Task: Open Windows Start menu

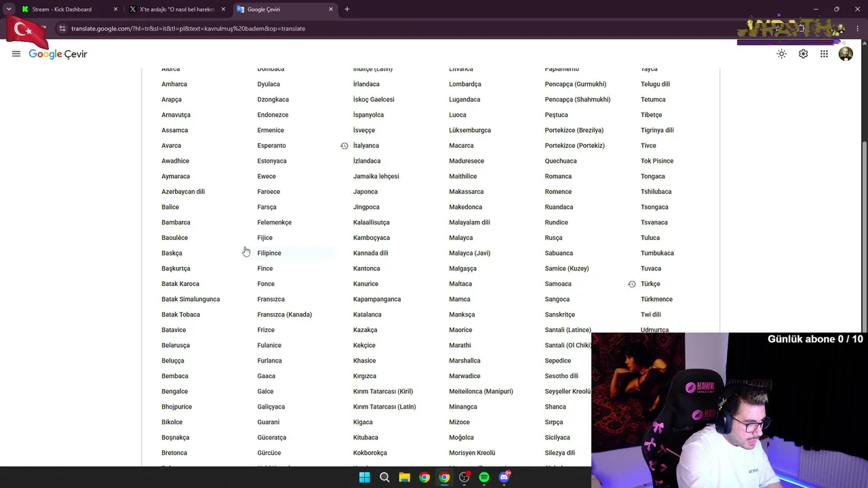Action: (x=364, y=478)
